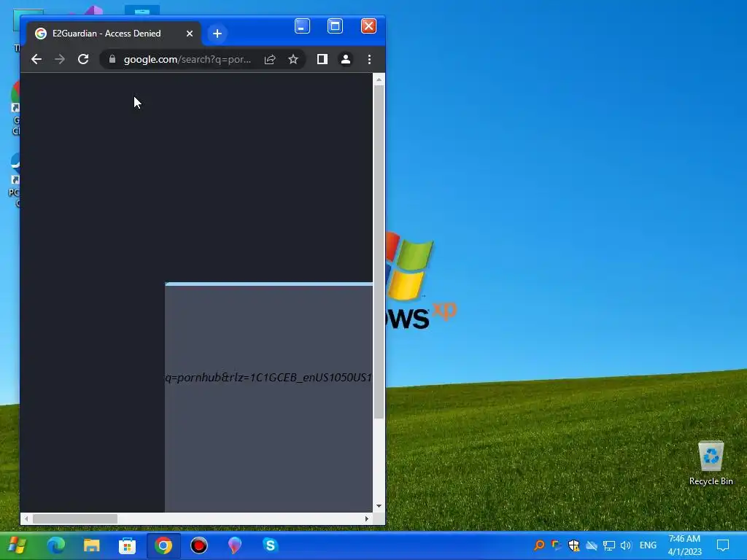Open Microsoft Store from taskbar

point(127,545)
